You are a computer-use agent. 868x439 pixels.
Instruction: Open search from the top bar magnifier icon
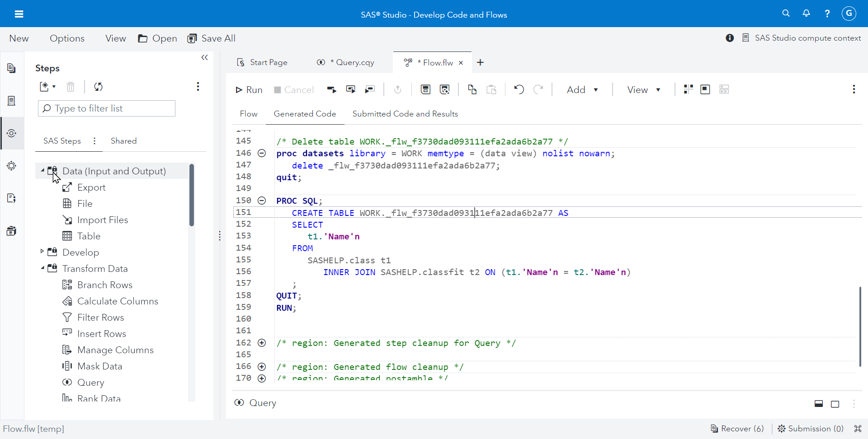786,13
